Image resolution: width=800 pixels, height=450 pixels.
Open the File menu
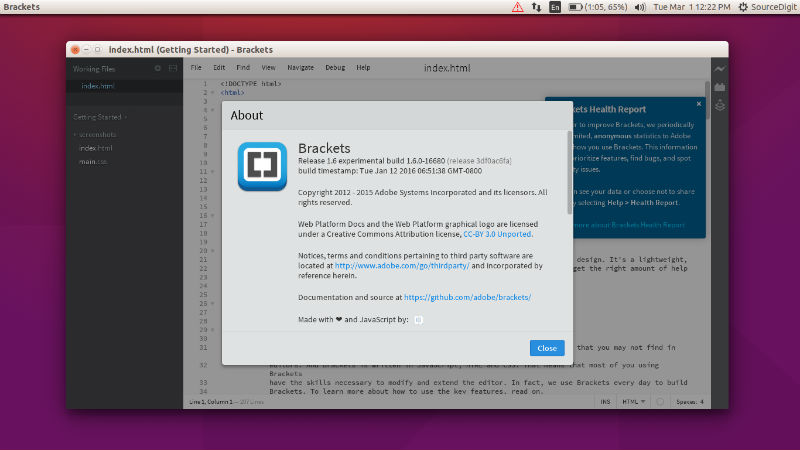click(196, 68)
